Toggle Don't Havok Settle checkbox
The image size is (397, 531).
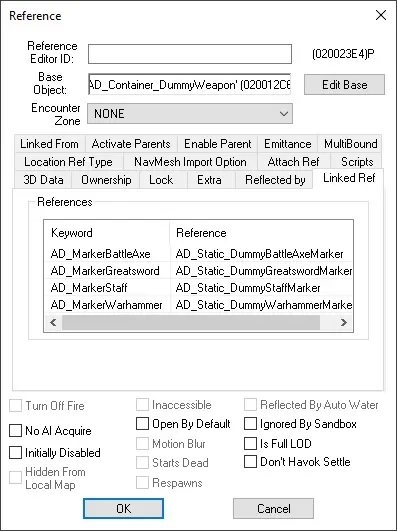point(250,462)
